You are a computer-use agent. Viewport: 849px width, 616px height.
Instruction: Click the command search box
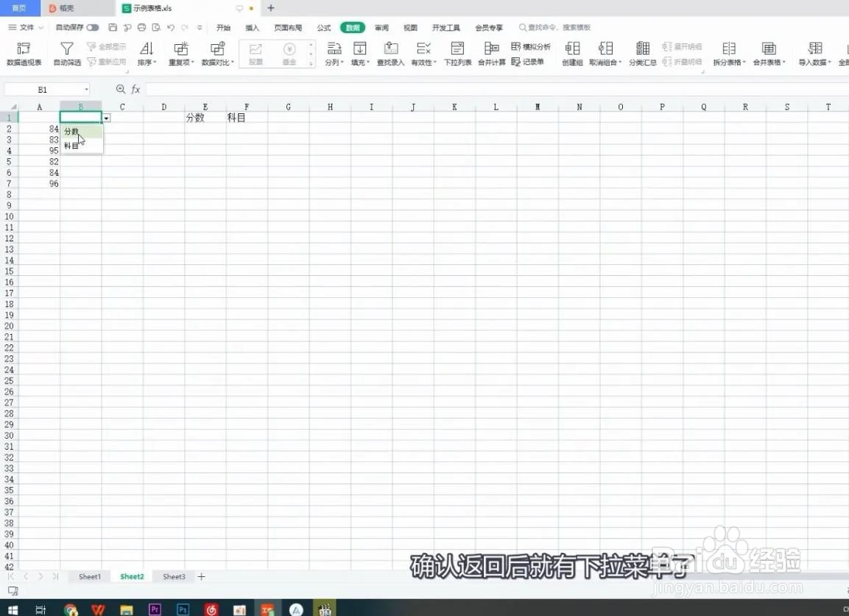pyautogui.click(x=555, y=27)
